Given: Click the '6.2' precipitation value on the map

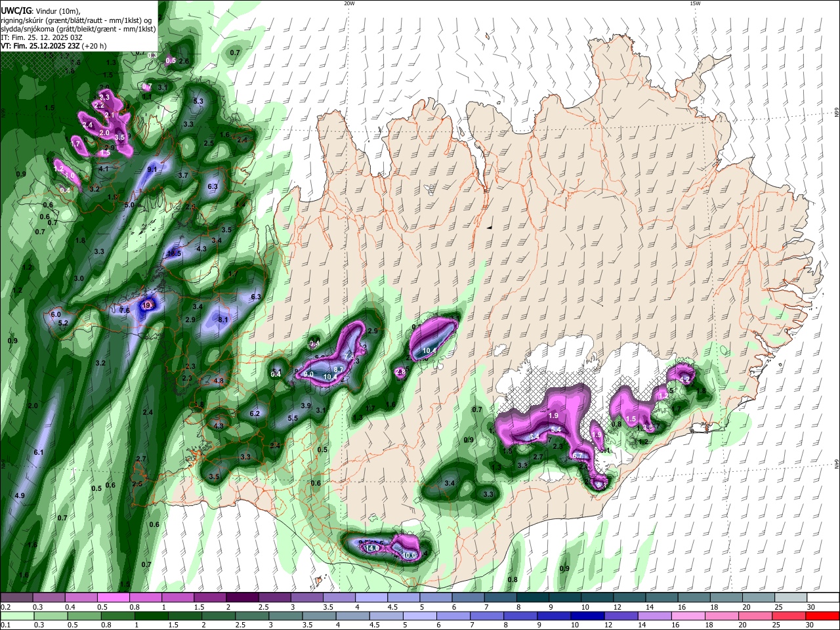Looking at the screenshot, I should [x=255, y=413].
